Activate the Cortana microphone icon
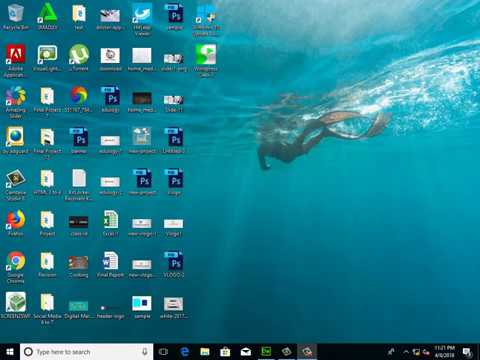This screenshot has width=480, height=360. [x=145, y=352]
